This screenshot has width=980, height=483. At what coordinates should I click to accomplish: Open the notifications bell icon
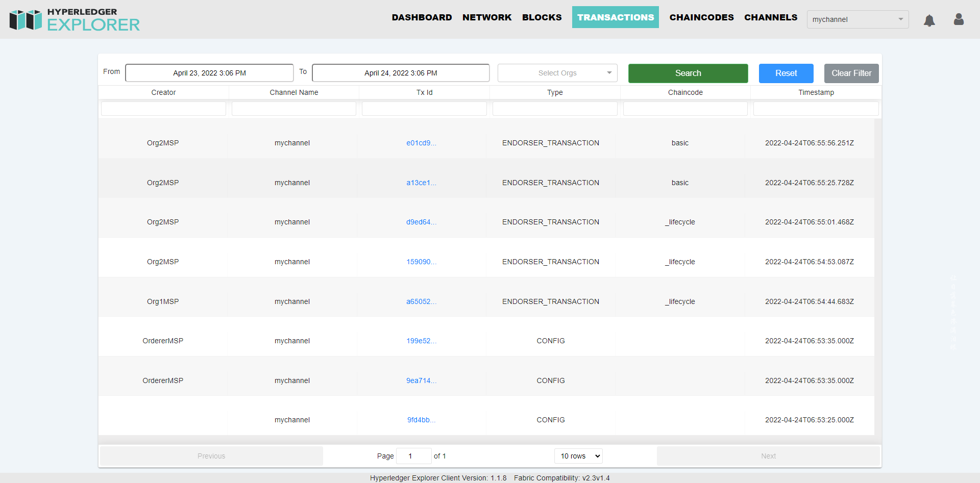(x=929, y=20)
